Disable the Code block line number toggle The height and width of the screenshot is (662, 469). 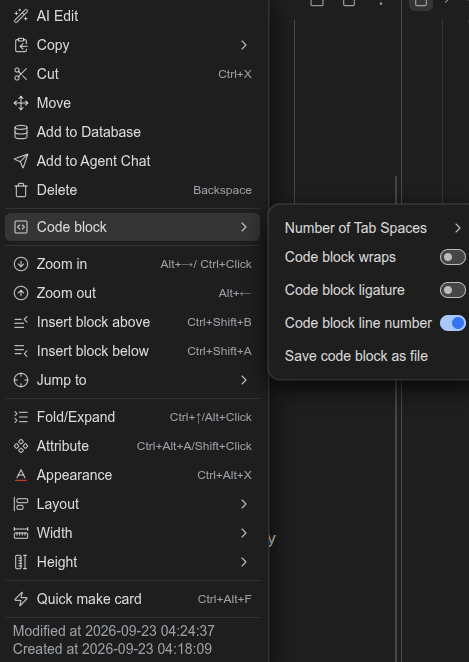pos(453,323)
